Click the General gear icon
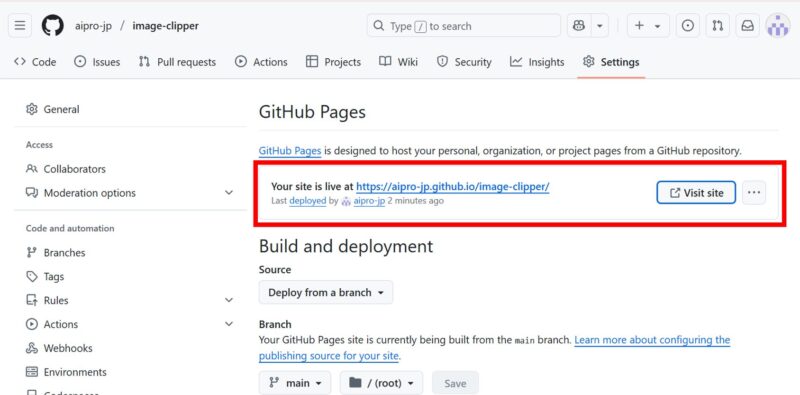This screenshot has height=395, width=800. coord(32,109)
